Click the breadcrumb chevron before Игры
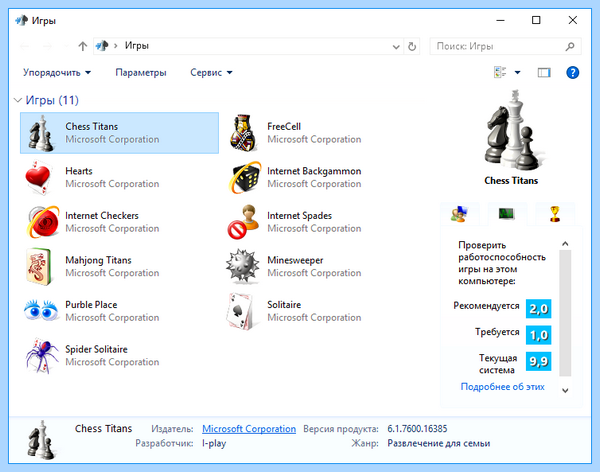The width and height of the screenshot is (600, 472). [116, 46]
